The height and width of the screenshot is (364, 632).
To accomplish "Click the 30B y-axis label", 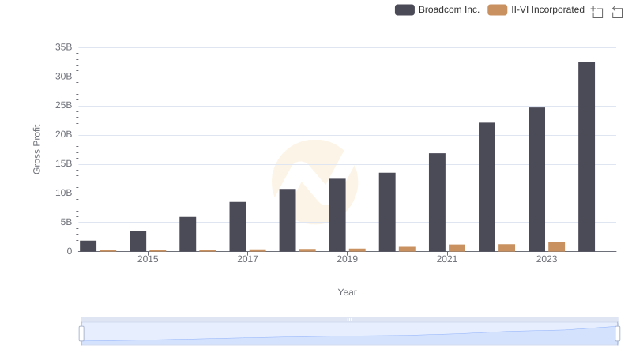I will [64, 77].
